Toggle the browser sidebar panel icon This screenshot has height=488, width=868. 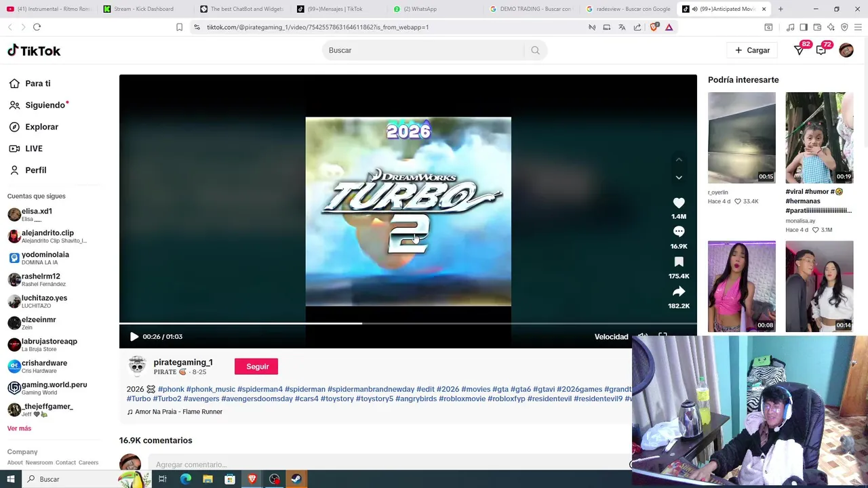point(804,27)
